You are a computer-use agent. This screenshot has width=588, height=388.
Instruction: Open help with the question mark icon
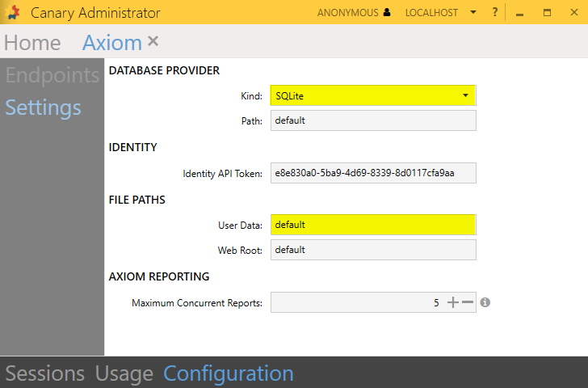[x=494, y=13]
